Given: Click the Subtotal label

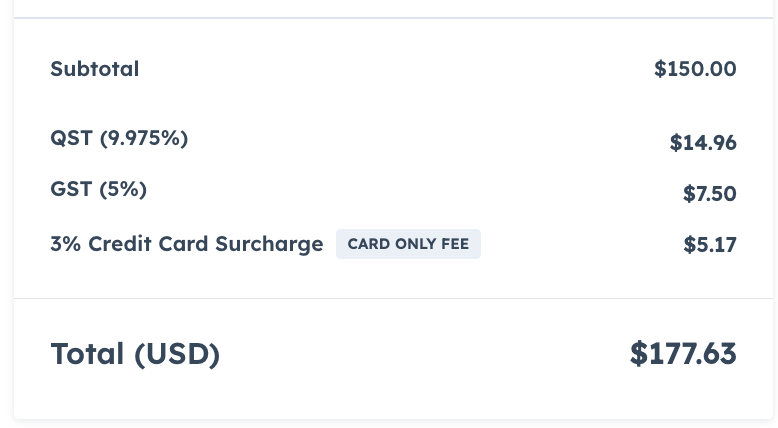Looking at the screenshot, I should click(x=95, y=69).
